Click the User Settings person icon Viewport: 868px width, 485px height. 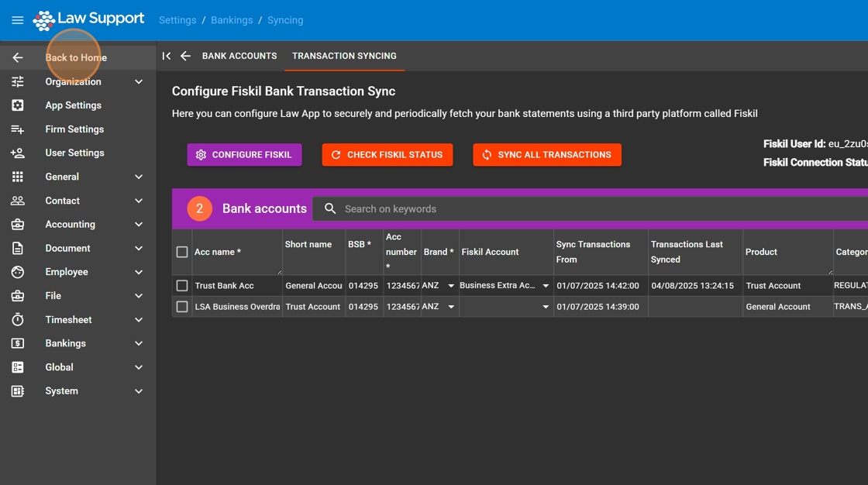pos(17,153)
